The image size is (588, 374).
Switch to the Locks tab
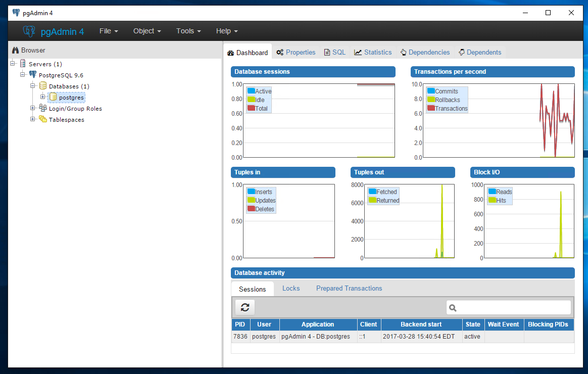coord(291,289)
